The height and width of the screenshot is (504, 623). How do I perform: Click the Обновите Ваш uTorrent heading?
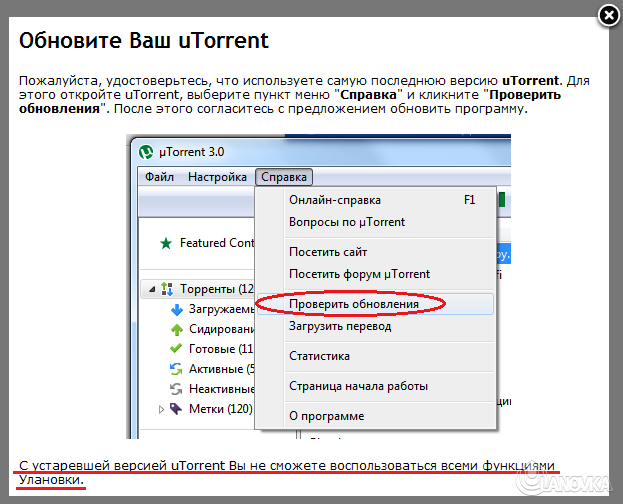pos(144,40)
